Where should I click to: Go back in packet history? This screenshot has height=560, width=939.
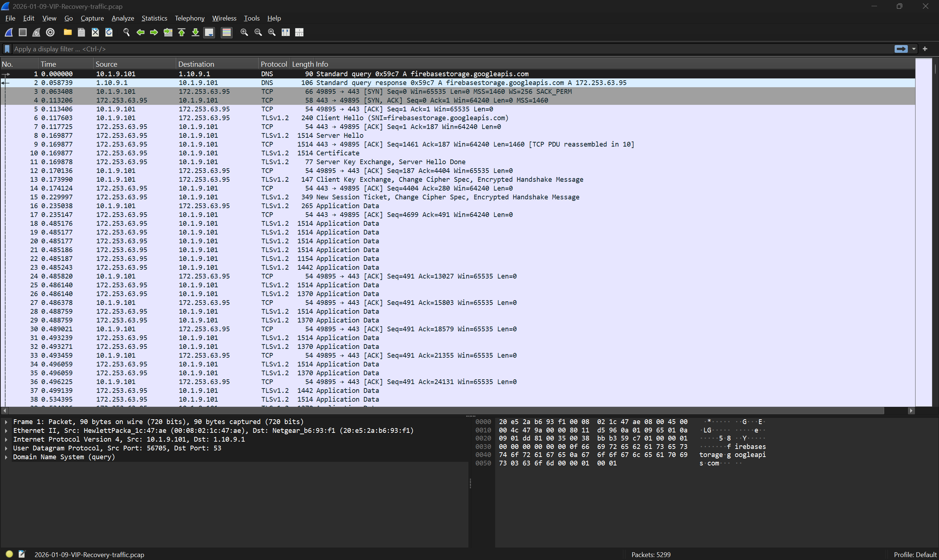click(x=140, y=33)
